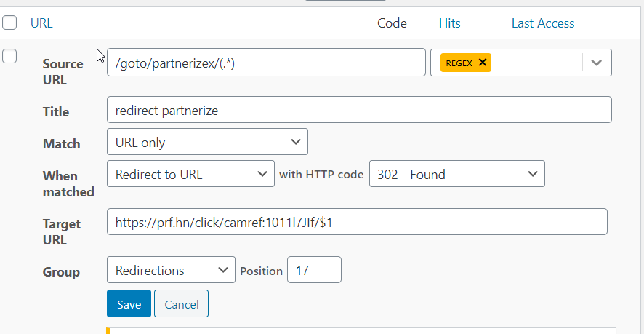
Task: Click the Code column header
Action: 392,23
